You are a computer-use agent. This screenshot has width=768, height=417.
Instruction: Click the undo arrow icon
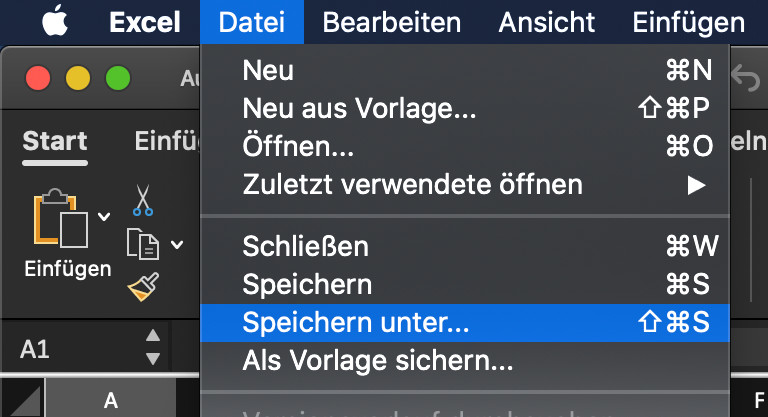[745, 77]
